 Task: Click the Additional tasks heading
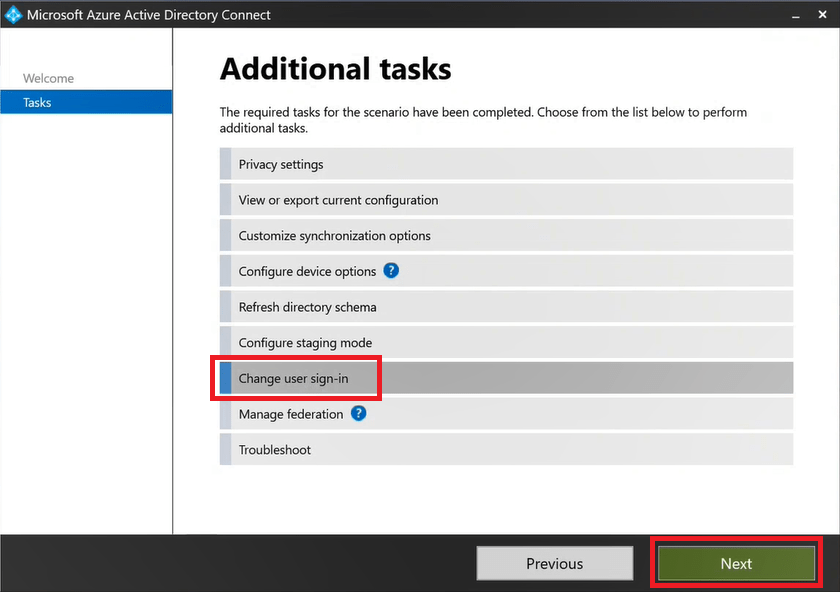[335, 69]
